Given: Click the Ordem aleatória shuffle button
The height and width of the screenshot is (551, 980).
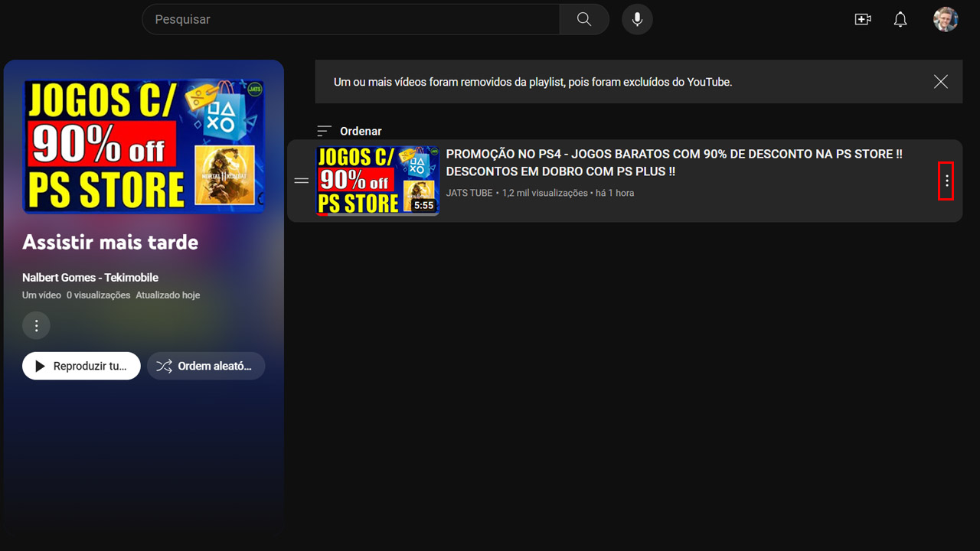Looking at the screenshot, I should click(x=206, y=366).
